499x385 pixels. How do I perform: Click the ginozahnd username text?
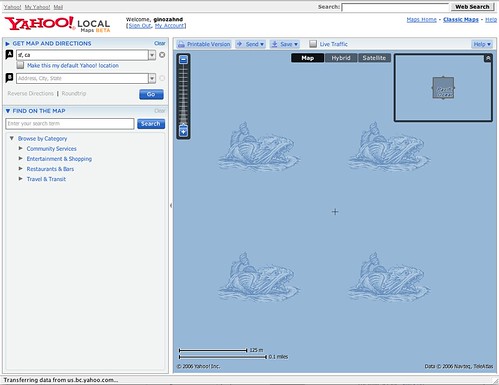click(x=168, y=19)
